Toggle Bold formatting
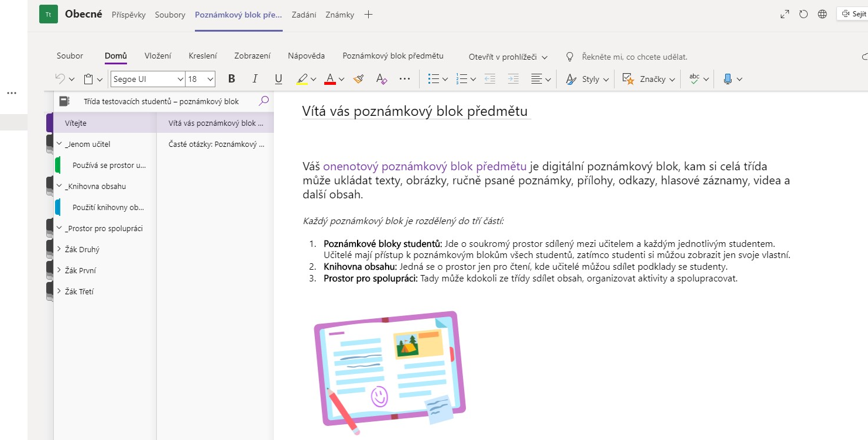 231,79
